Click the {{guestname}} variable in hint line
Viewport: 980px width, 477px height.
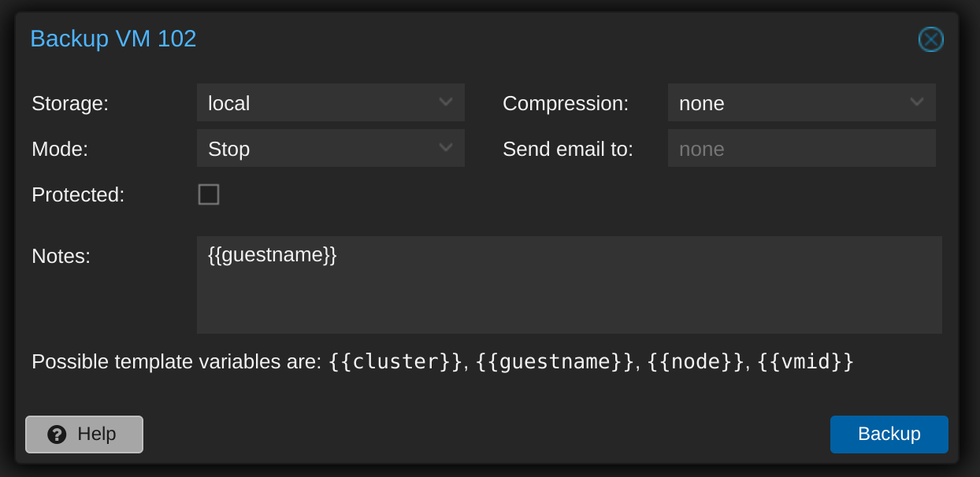(x=555, y=362)
